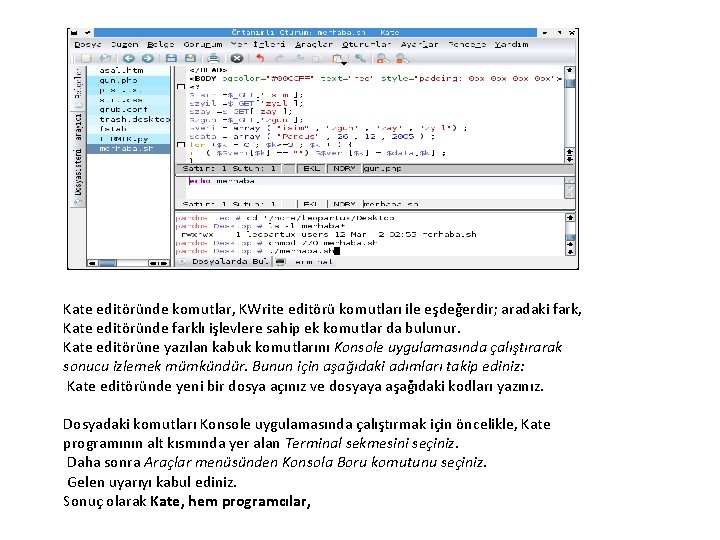Print the document via printer icon
Image resolution: width=720 pixels, height=540 pixels.
pos(213,58)
